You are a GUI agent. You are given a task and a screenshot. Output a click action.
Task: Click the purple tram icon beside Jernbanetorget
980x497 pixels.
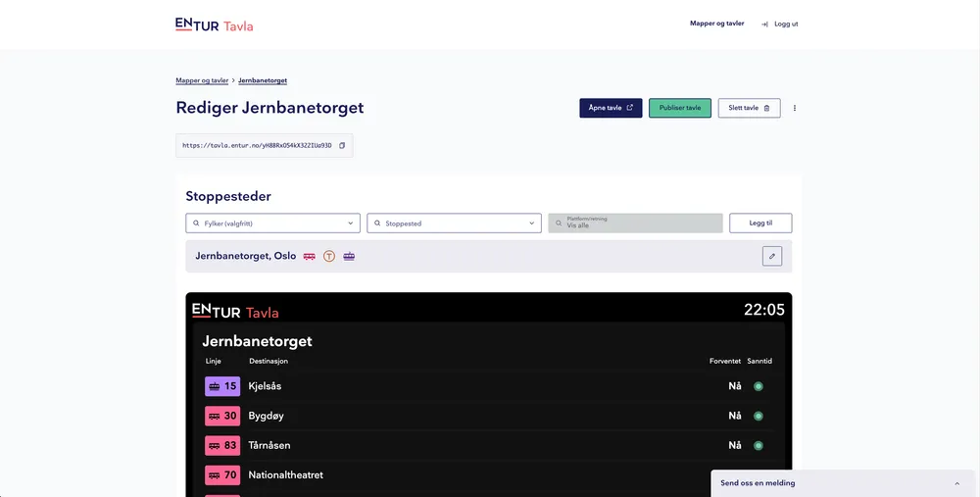click(349, 257)
